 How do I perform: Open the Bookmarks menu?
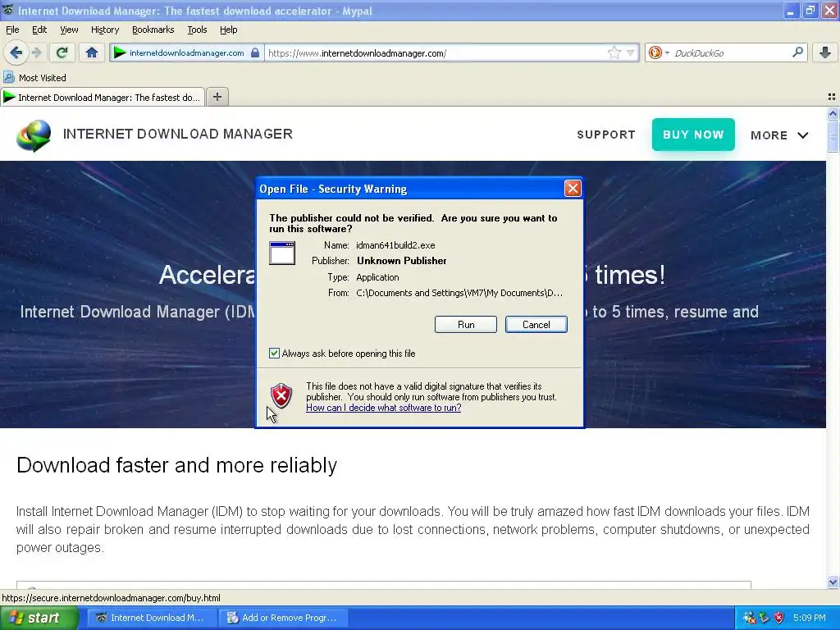(x=153, y=30)
